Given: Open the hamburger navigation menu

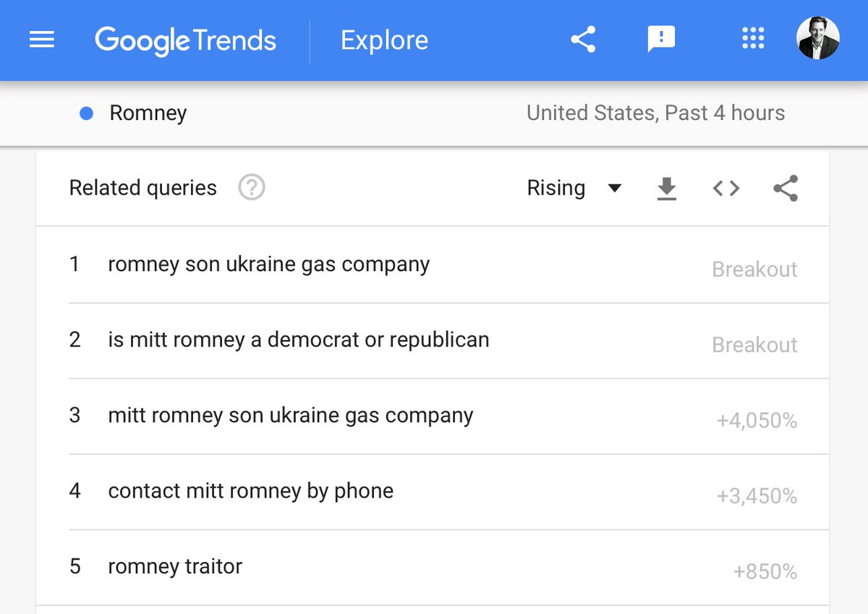Looking at the screenshot, I should [42, 40].
